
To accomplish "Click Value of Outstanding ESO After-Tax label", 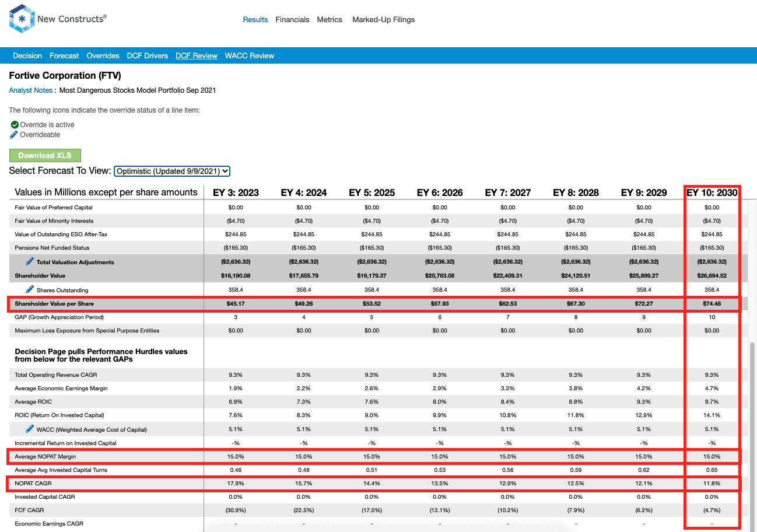I will (x=61, y=235).
